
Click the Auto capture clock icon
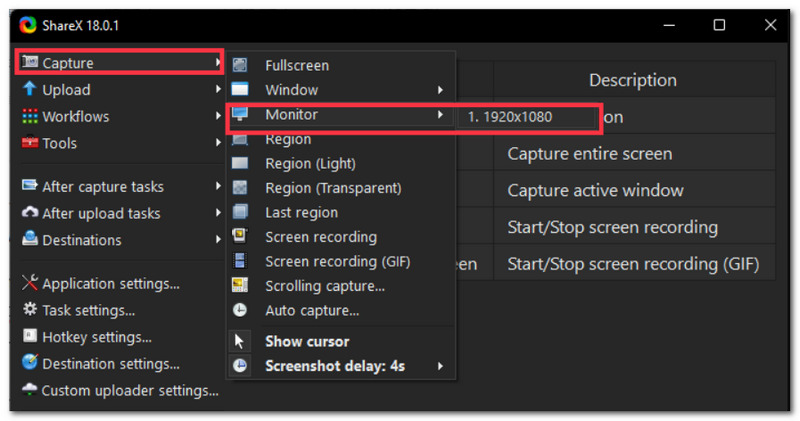click(x=240, y=310)
